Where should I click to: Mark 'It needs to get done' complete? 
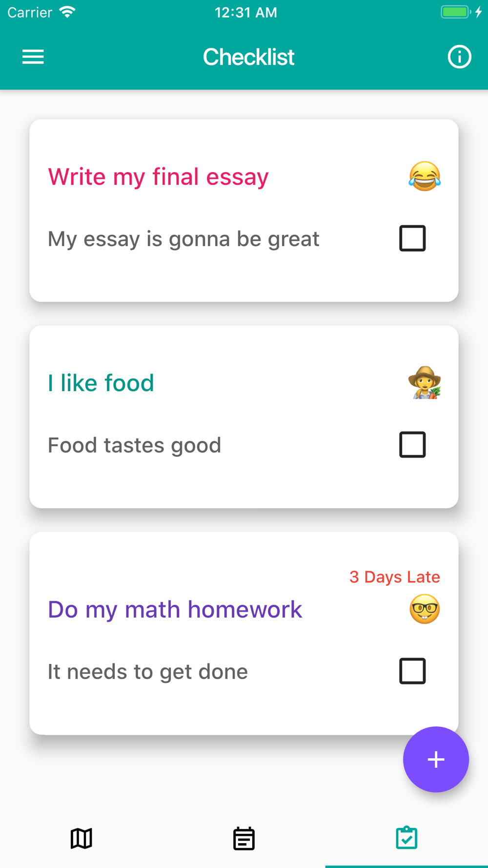point(412,671)
